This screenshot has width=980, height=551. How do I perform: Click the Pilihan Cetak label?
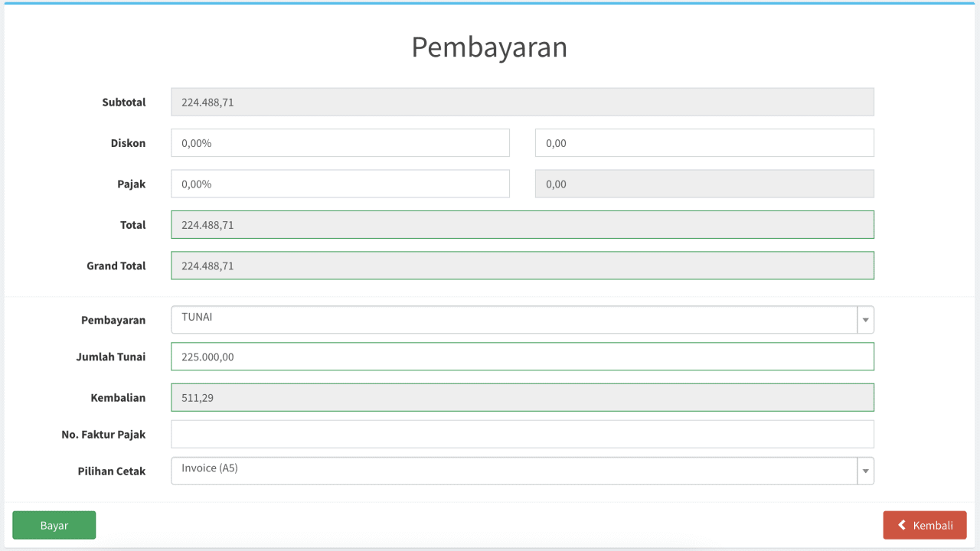(112, 471)
